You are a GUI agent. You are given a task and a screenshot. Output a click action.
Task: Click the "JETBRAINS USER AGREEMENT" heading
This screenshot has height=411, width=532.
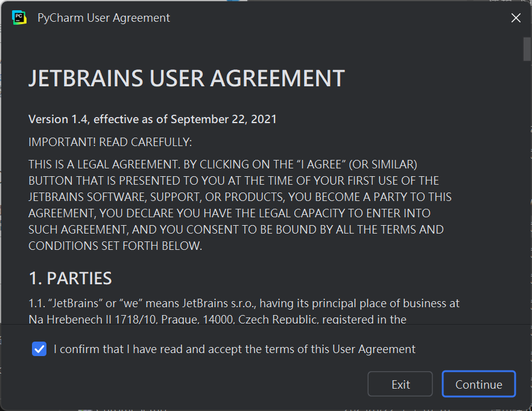pos(186,78)
